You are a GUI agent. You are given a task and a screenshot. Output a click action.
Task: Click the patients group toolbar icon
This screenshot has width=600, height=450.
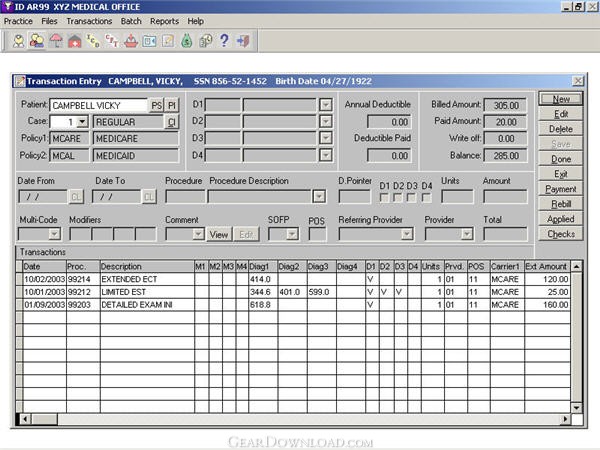click(37, 41)
